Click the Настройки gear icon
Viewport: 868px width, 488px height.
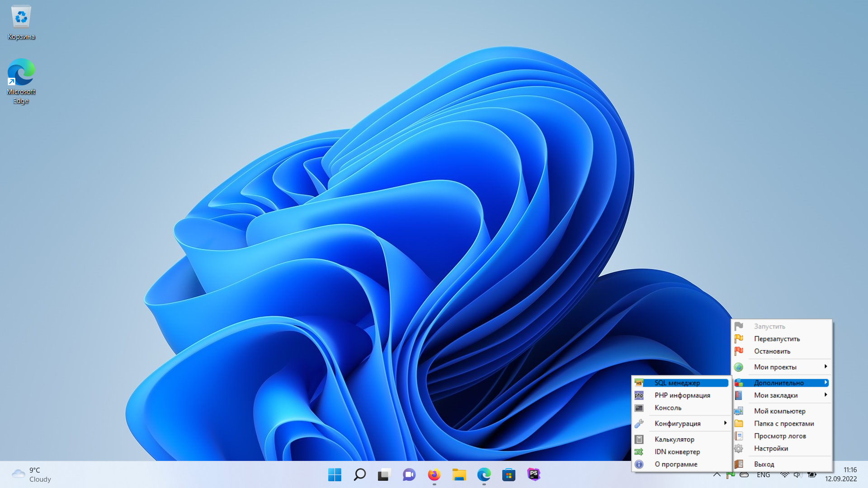[739, 448]
